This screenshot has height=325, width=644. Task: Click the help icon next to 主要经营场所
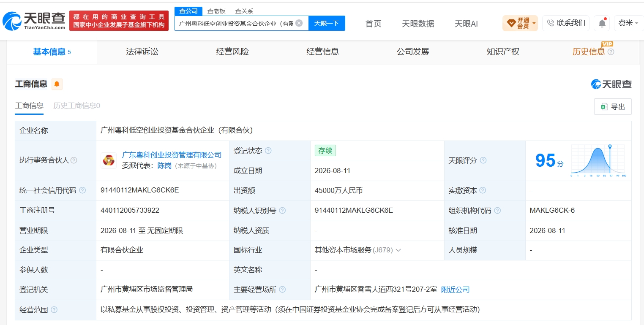(282, 290)
